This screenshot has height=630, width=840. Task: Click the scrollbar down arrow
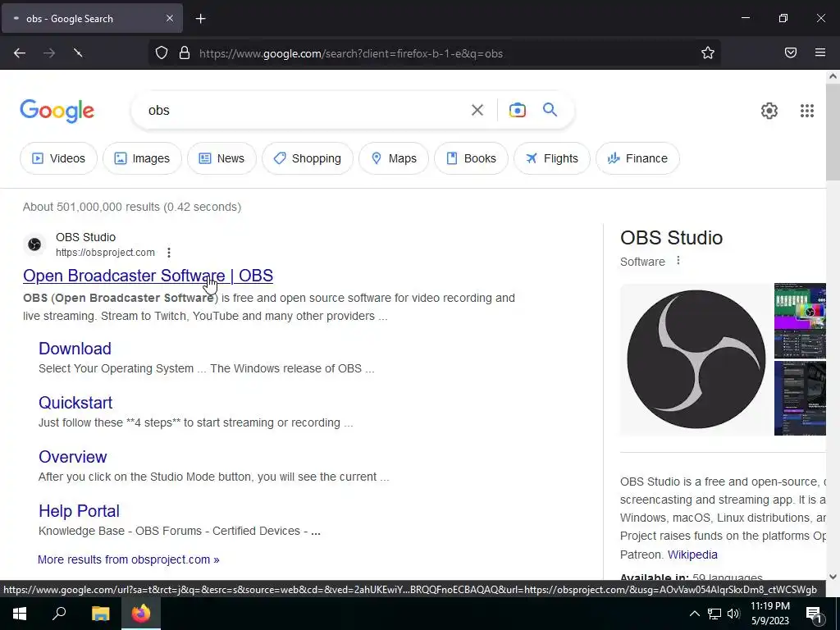point(833,577)
